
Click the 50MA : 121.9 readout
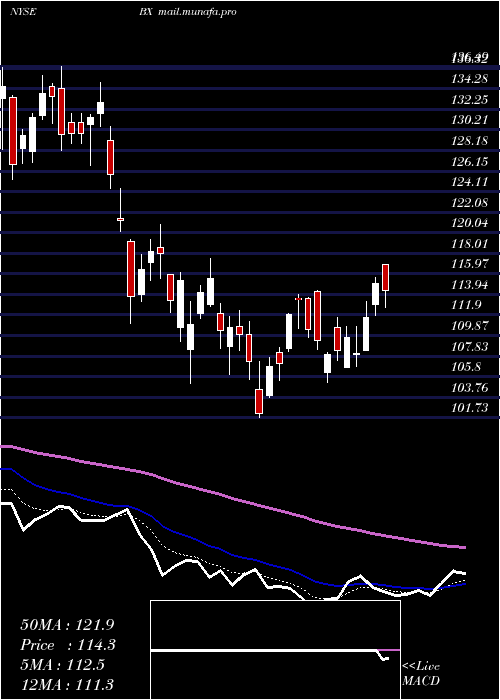point(68,625)
